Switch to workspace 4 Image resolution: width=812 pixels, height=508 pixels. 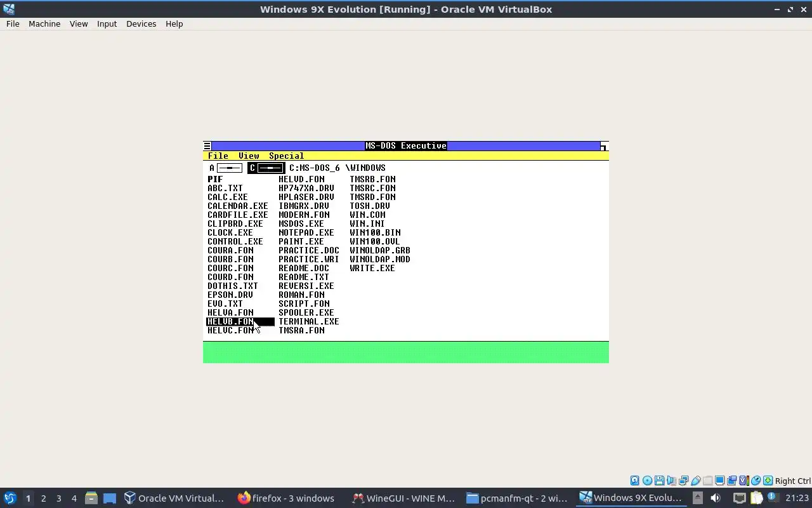[x=74, y=498]
